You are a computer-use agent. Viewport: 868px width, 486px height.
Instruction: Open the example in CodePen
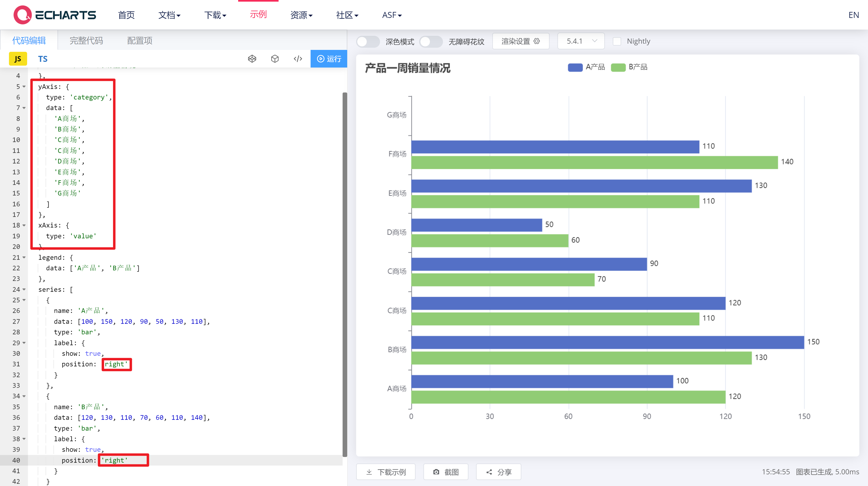coord(252,59)
